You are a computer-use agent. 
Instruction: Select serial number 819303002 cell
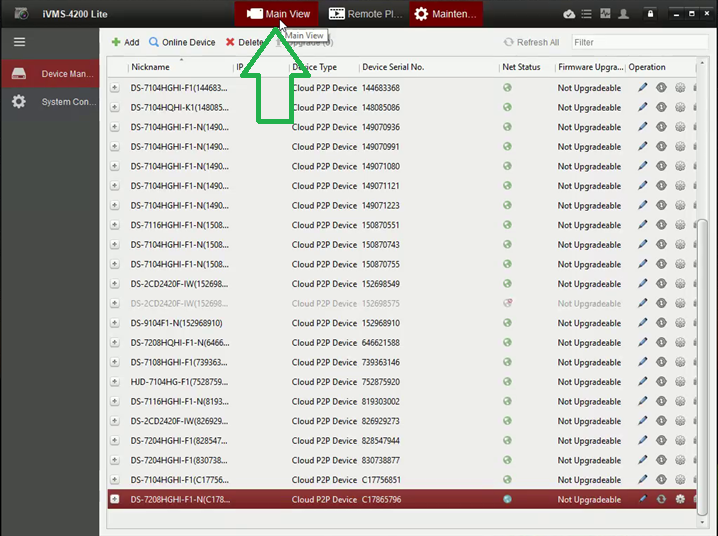(381, 401)
